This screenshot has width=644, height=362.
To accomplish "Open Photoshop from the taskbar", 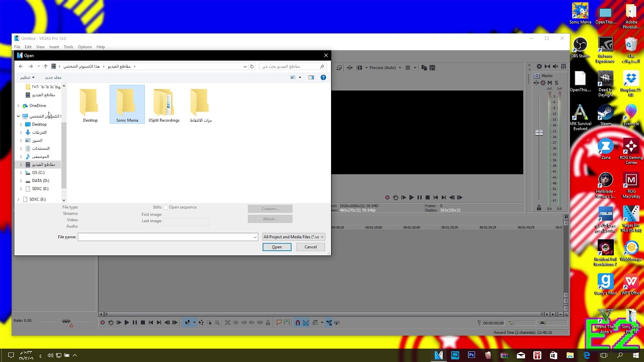I will coord(471,355).
